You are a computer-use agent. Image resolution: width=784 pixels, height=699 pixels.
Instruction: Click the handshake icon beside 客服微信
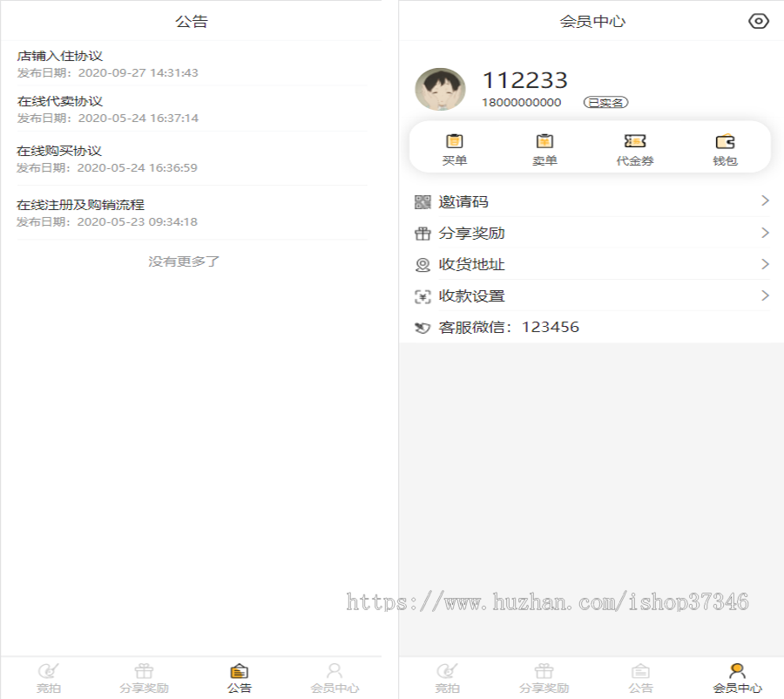click(422, 328)
